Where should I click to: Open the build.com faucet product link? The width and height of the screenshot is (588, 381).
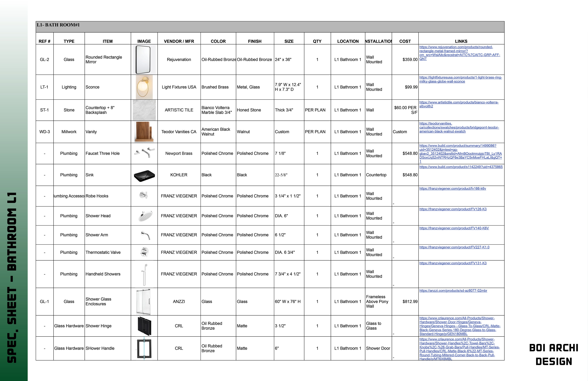click(460, 153)
